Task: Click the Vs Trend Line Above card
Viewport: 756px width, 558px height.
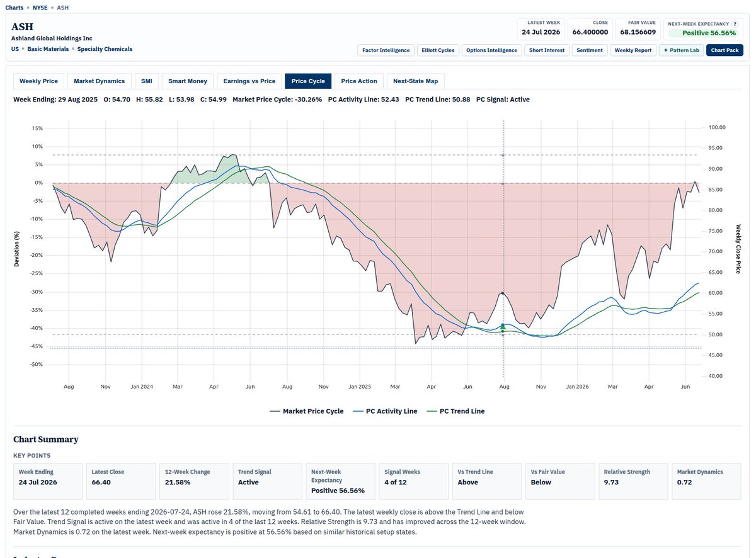Action: tap(486, 482)
